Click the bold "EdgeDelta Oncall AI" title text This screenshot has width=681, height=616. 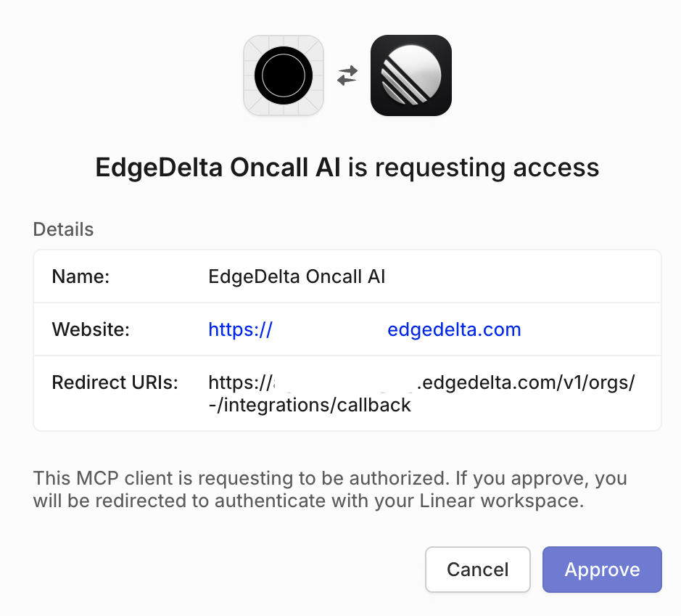click(x=218, y=168)
